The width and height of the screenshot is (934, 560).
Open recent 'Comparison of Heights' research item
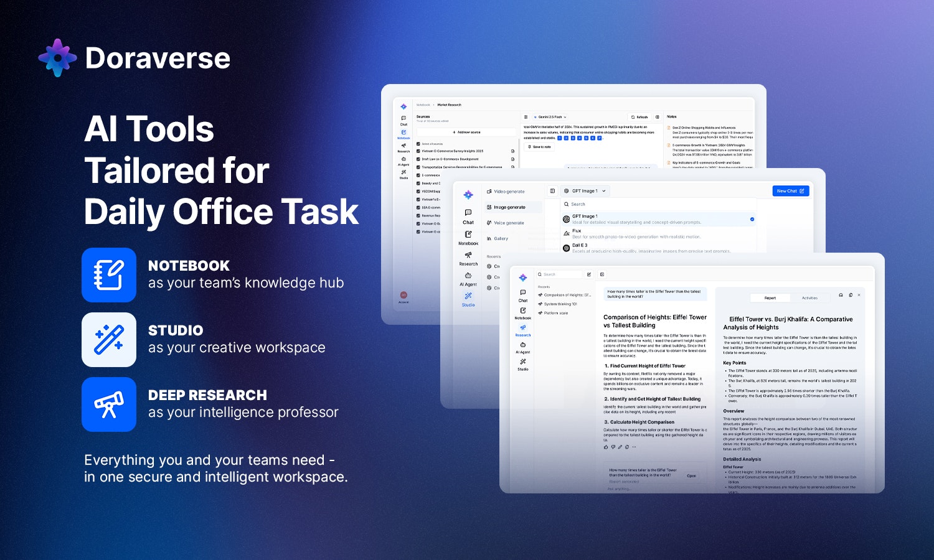(565, 295)
